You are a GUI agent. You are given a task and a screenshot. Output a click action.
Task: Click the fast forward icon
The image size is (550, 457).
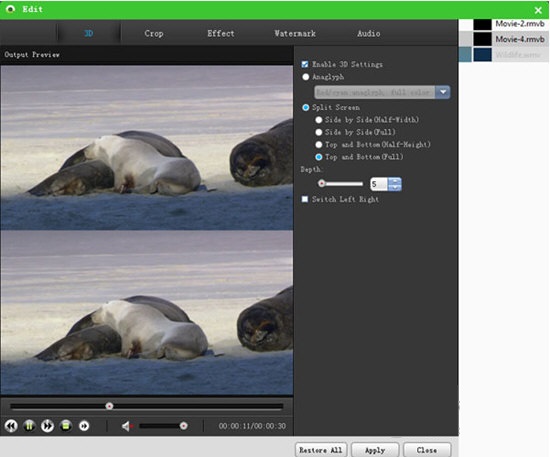coord(47,426)
